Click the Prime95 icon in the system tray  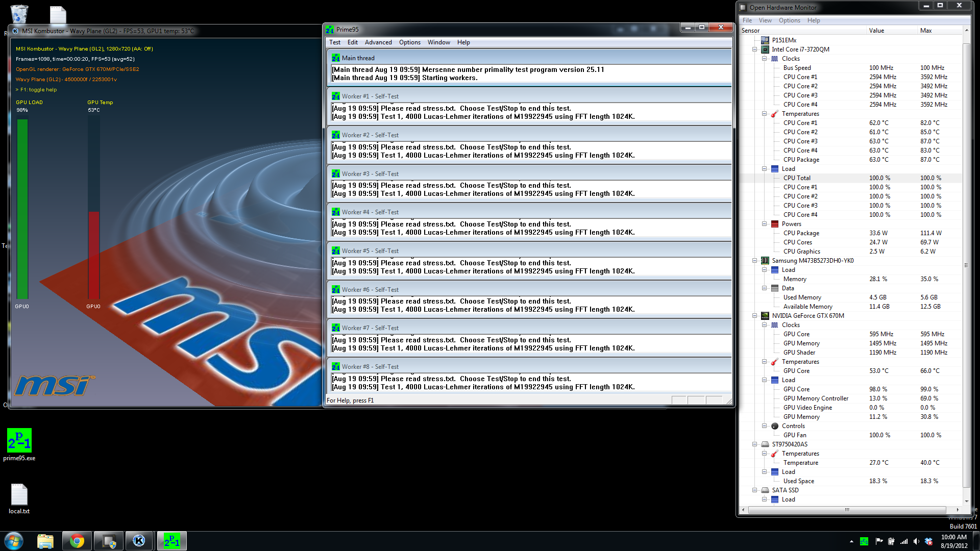pyautogui.click(x=864, y=541)
